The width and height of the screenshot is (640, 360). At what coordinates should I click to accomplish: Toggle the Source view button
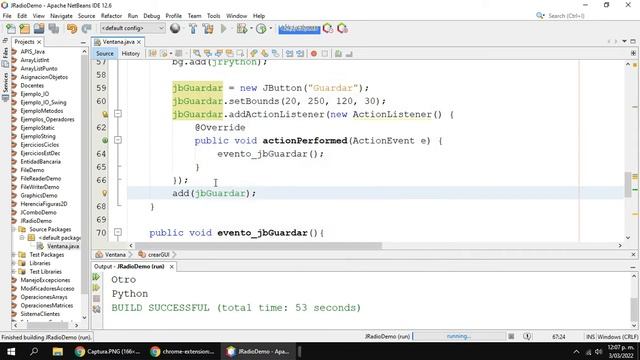click(x=105, y=53)
